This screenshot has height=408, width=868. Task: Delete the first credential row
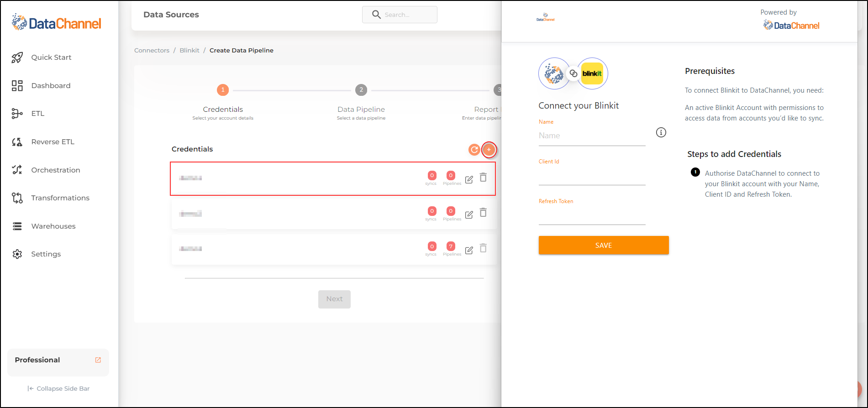[x=483, y=177]
